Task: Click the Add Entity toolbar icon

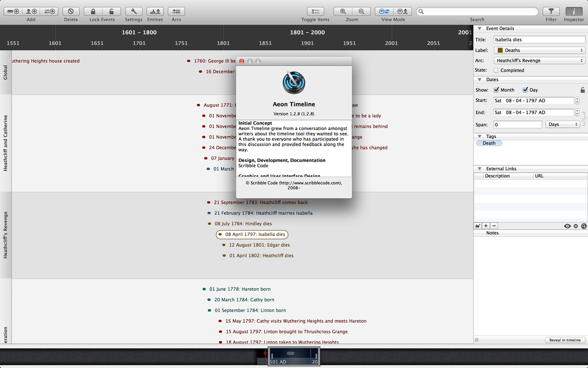Action: [x=31, y=11]
